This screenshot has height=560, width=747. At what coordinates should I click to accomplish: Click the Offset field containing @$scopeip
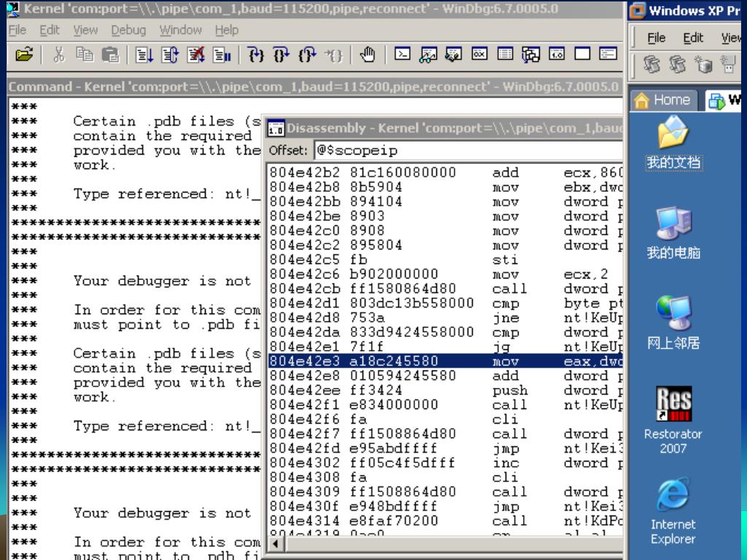coord(468,150)
